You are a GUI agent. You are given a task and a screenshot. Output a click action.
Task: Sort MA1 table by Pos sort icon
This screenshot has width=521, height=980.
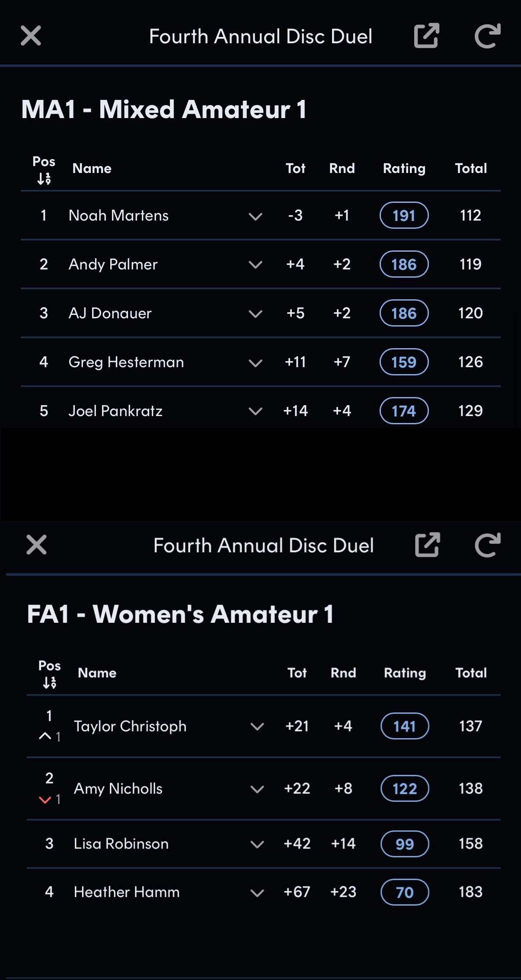pyautogui.click(x=44, y=178)
